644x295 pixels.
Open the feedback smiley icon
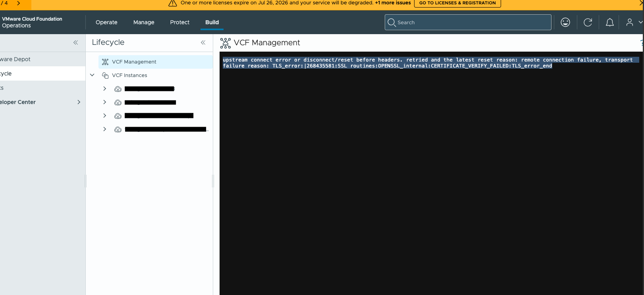coord(565,22)
